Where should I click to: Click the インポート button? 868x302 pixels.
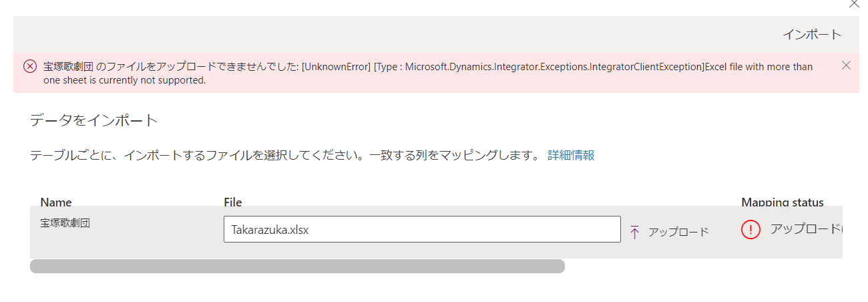(811, 34)
